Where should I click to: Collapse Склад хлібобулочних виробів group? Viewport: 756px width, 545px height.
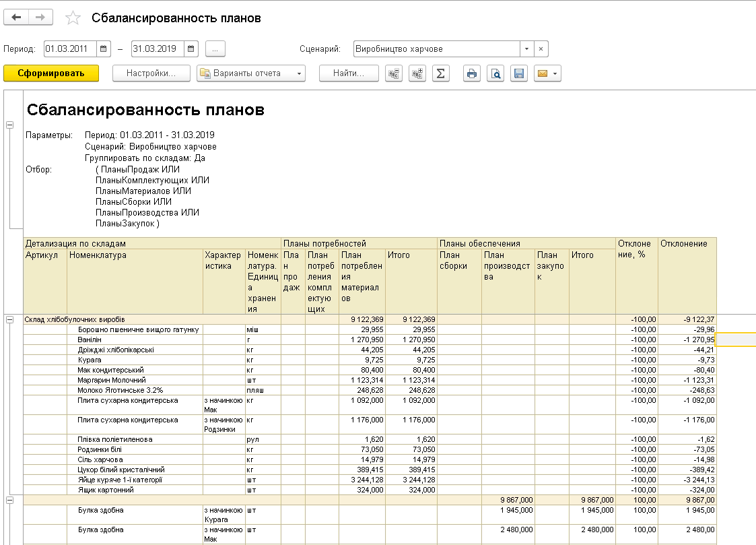click(x=9, y=319)
